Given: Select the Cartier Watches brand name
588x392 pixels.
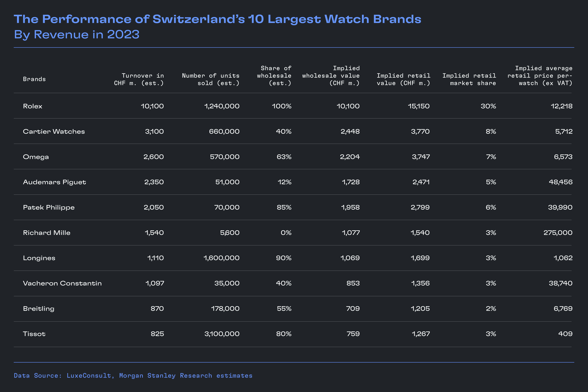Looking at the screenshot, I should pos(54,131).
